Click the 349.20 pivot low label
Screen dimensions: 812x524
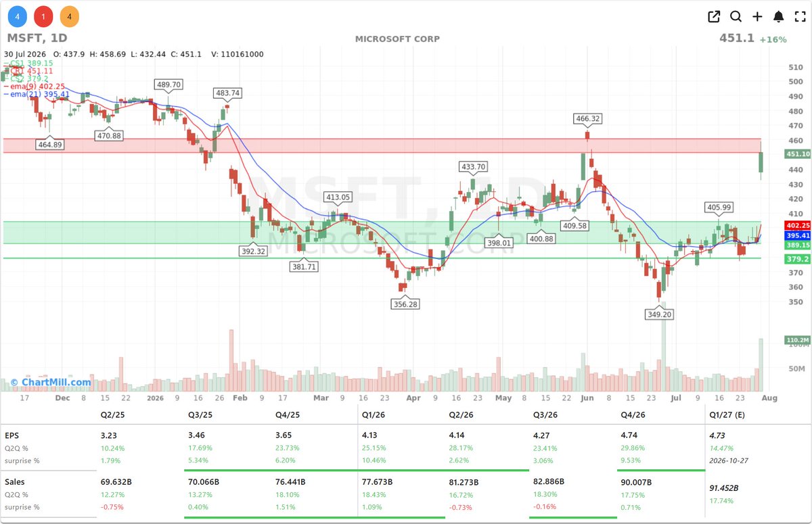coord(659,314)
